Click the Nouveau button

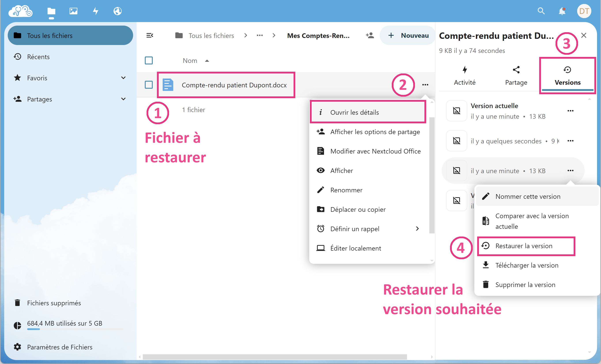point(408,36)
